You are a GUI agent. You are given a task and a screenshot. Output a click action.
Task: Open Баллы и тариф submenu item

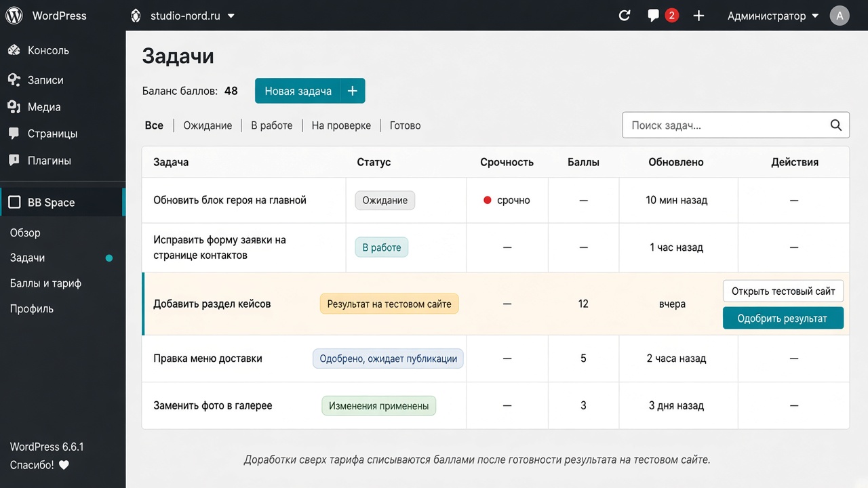(x=45, y=283)
